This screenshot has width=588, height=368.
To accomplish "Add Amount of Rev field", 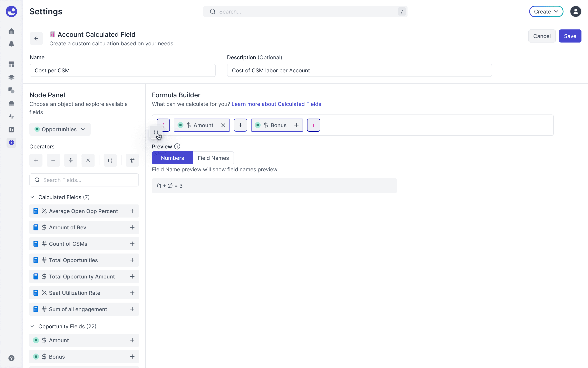I will pos(132,227).
